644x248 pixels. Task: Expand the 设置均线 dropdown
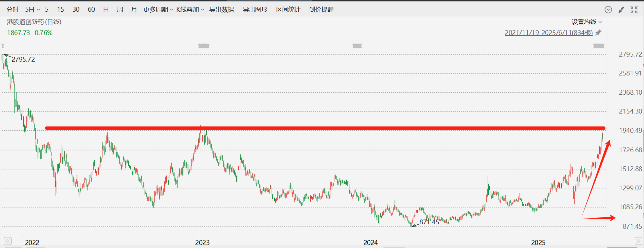(587, 22)
